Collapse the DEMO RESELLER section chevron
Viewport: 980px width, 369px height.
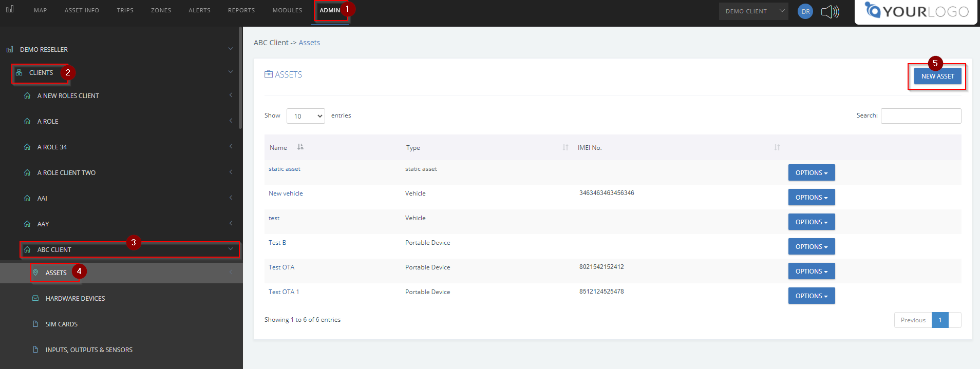pyautogui.click(x=231, y=49)
